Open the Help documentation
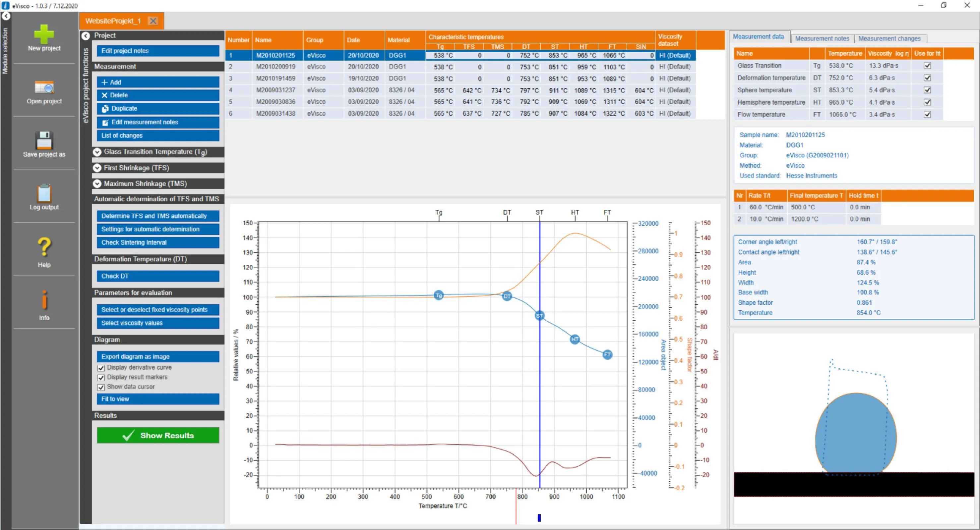The image size is (980, 530). [44, 250]
